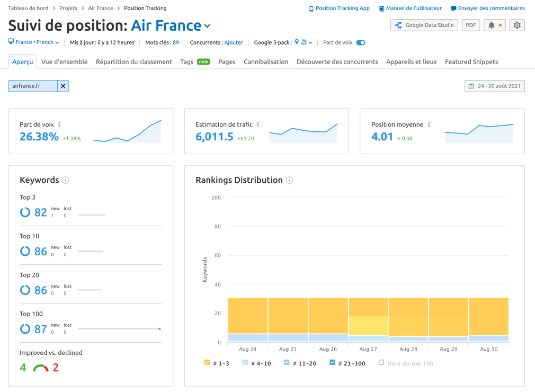Expand the Air France project dropdown

coord(207,26)
